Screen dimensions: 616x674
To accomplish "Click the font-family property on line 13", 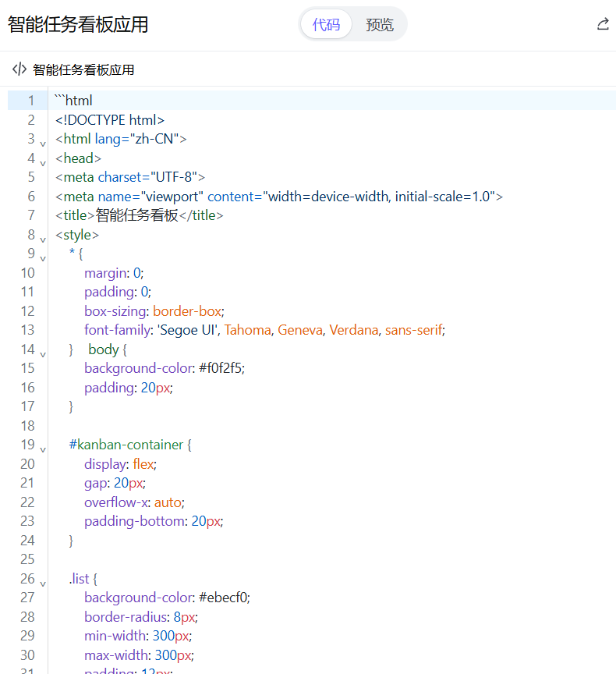I will [x=118, y=330].
